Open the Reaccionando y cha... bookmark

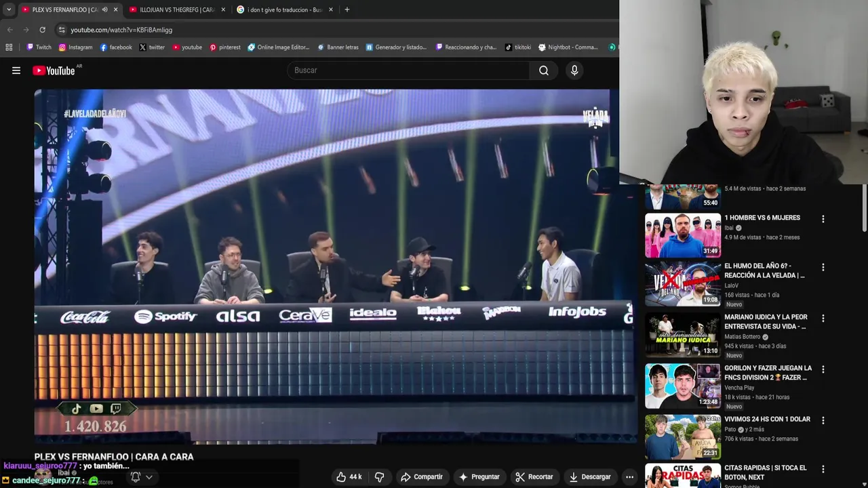[x=467, y=47]
